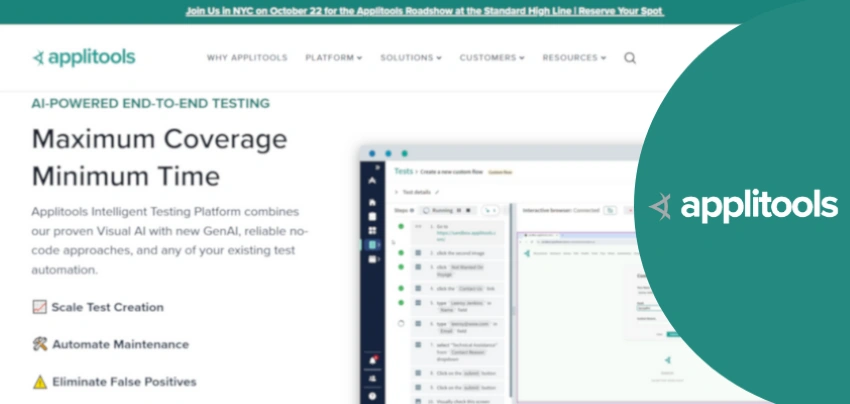Image resolution: width=850 pixels, height=404 pixels.
Task: Click the applitools logo in the header
Action: tap(84, 57)
